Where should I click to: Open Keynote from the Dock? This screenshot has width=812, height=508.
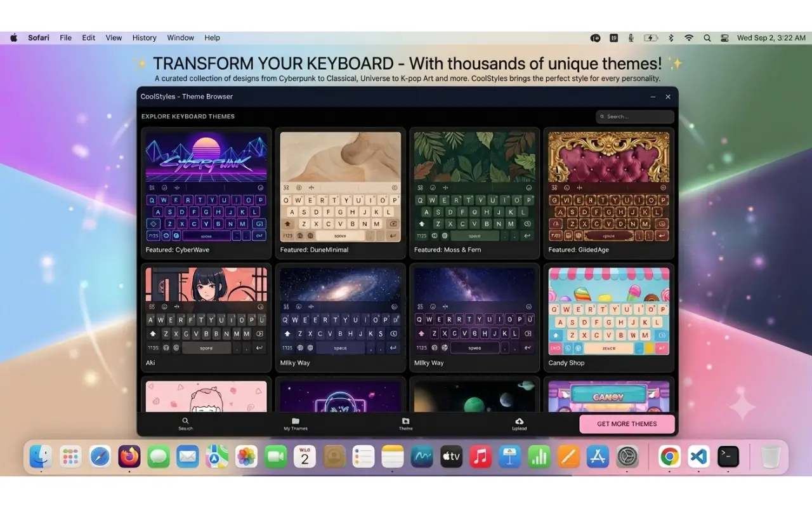(x=509, y=456)
